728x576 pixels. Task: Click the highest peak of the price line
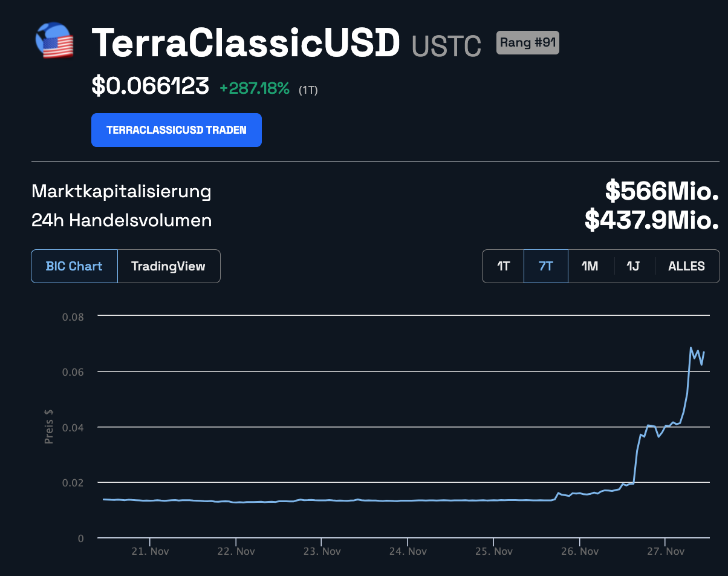(x=691, y=348)
